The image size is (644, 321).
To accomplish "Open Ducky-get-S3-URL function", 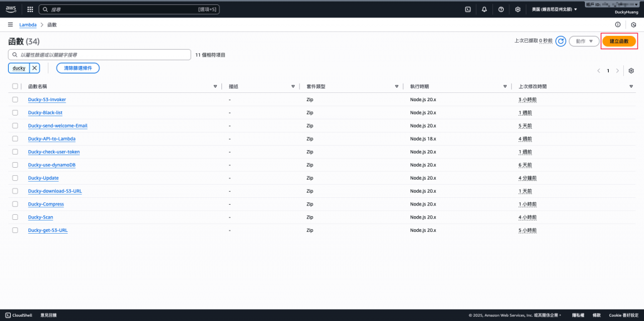I will pos(48,231).
